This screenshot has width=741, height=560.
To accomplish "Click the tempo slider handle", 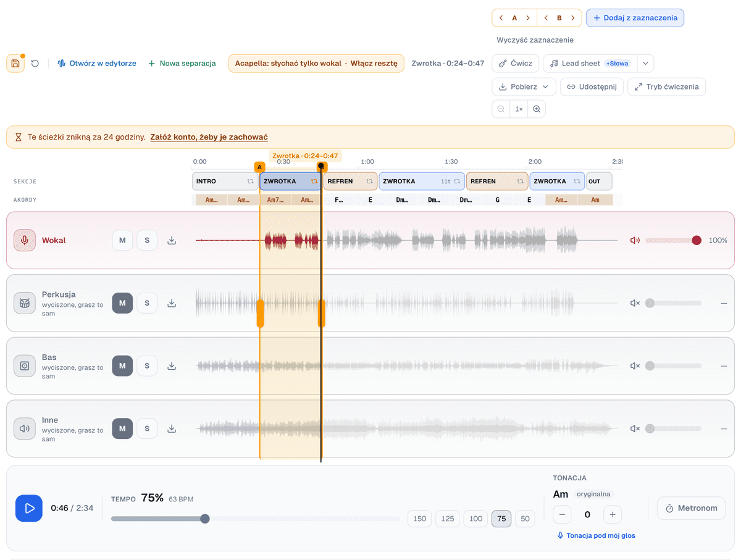I will point(205,519).
